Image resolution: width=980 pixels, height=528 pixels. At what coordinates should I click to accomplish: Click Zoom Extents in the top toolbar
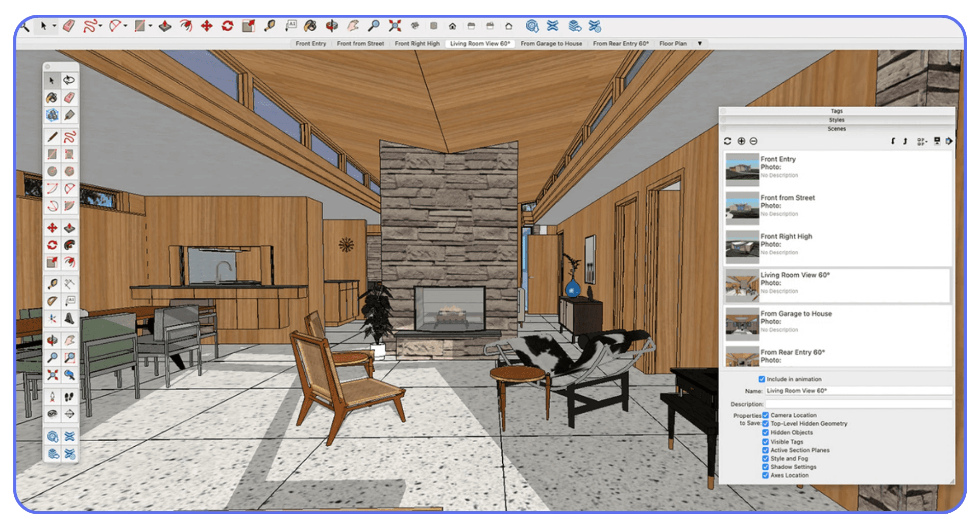click(395, 26)
